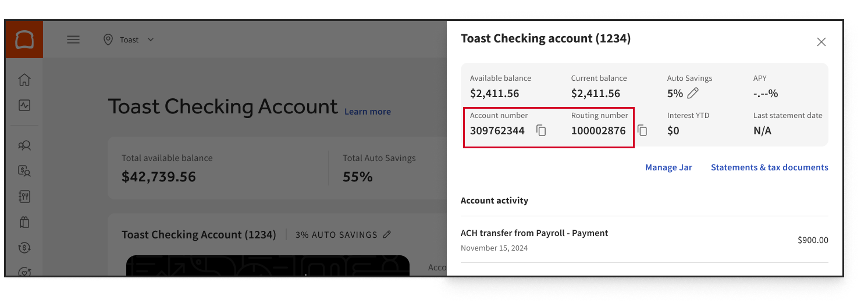Click the location pin icon beside Toast

tap(108, 40)
